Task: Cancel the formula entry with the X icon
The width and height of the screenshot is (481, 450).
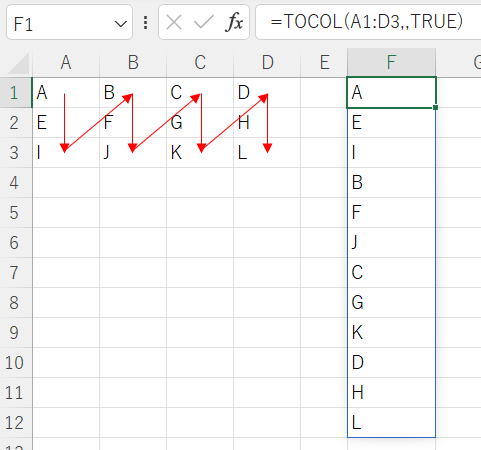Action: [x=174, y=23]
